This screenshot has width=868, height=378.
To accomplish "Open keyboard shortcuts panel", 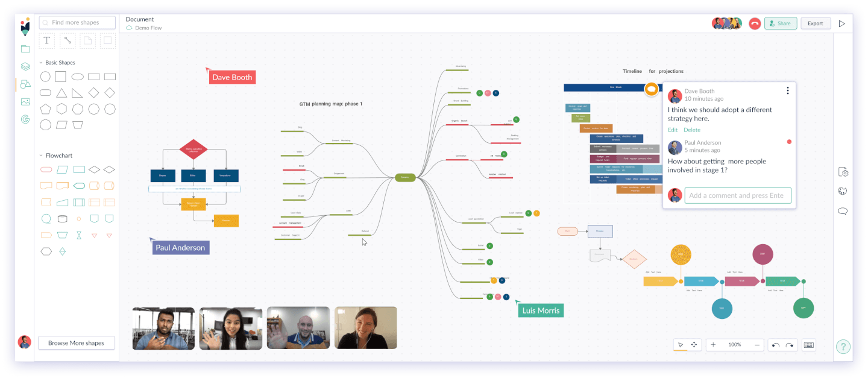I will pos(809,345).
